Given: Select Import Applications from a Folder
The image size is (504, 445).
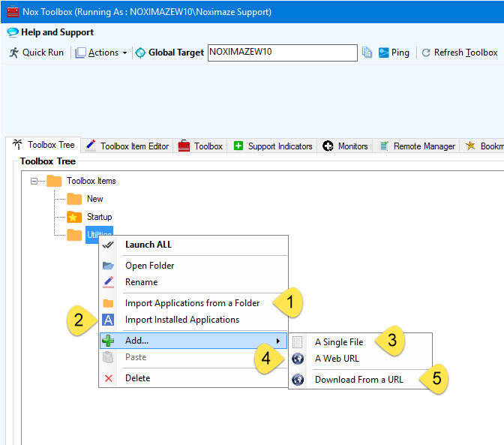Looking at the screenshot, I should [x=193, y=303].
